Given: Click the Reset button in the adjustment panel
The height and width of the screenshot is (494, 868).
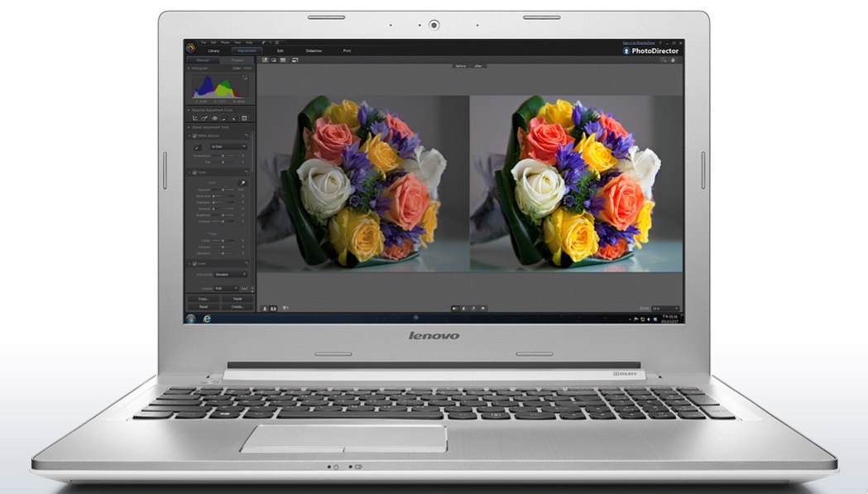Looking at the screenshot, I should click(204, 305).
